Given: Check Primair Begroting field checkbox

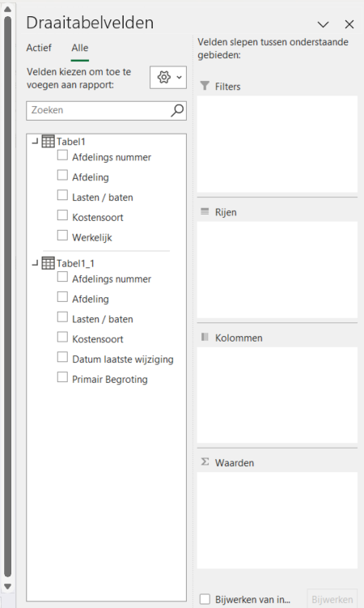Looking at the screenshot, I should pyautogui.click(x=62, y=377).
